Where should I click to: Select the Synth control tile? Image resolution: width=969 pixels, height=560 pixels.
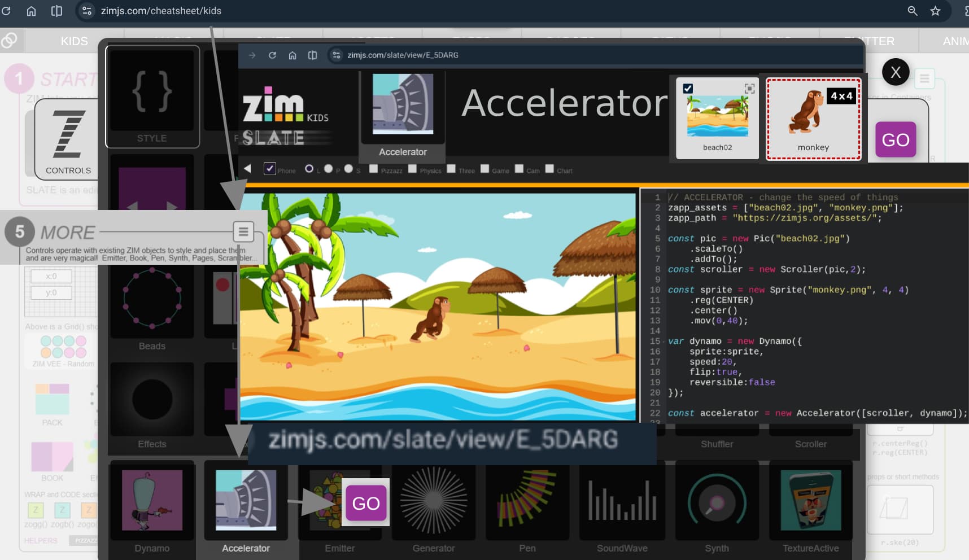[x=717, y=508]
